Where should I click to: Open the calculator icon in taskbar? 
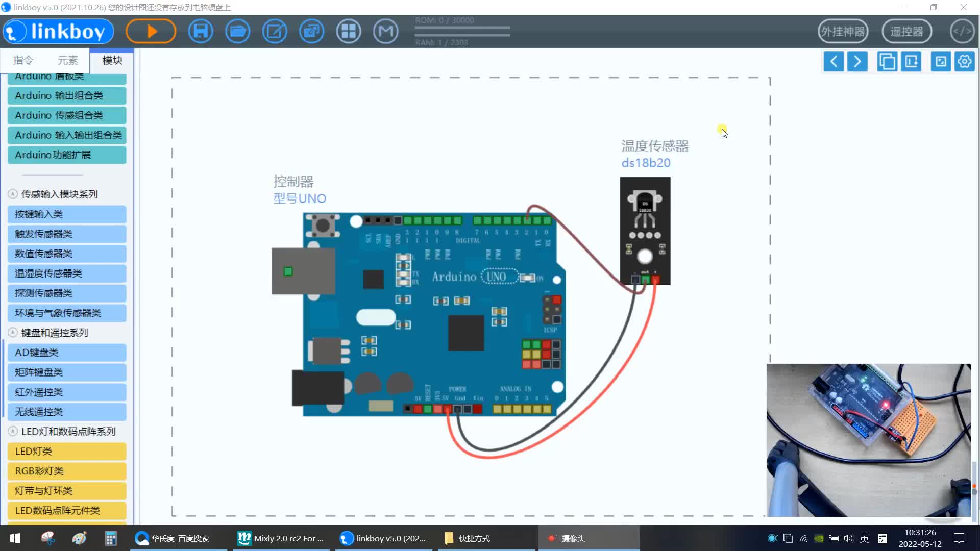click(111, 538)
